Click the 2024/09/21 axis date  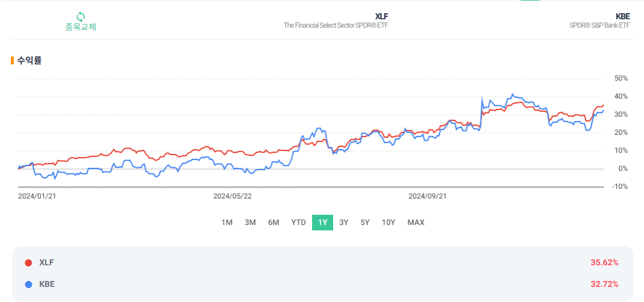point(428,196)
